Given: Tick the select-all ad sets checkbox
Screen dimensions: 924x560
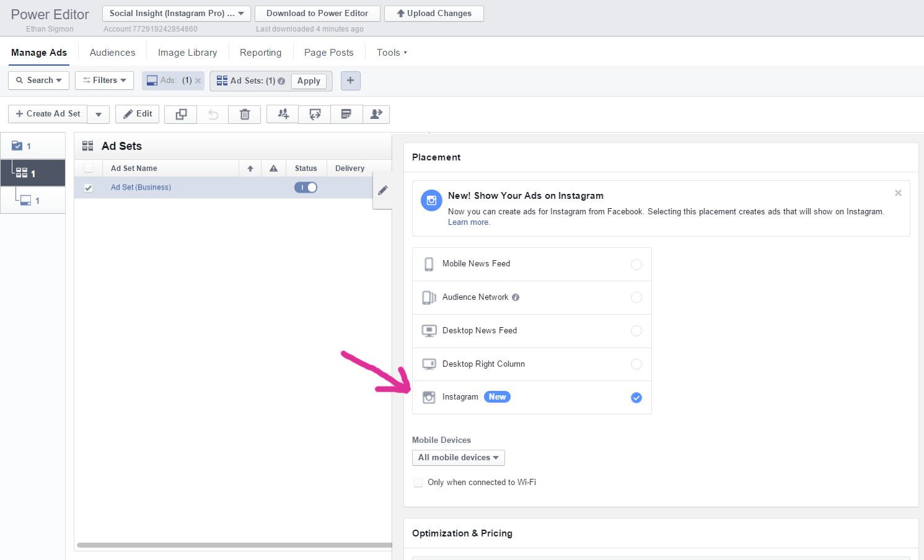Looking at the screenshot, I should point(89,168).
